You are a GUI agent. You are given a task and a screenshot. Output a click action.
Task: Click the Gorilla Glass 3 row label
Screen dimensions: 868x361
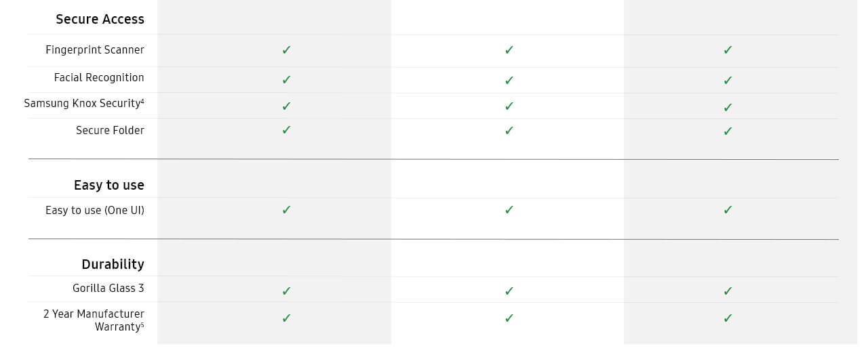[108, 288]
